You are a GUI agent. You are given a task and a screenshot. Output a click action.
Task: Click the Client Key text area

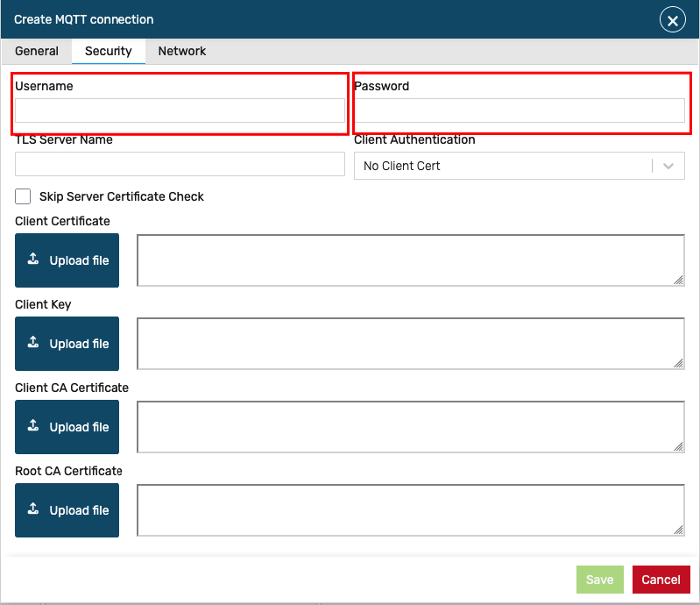tap(411, 344)
